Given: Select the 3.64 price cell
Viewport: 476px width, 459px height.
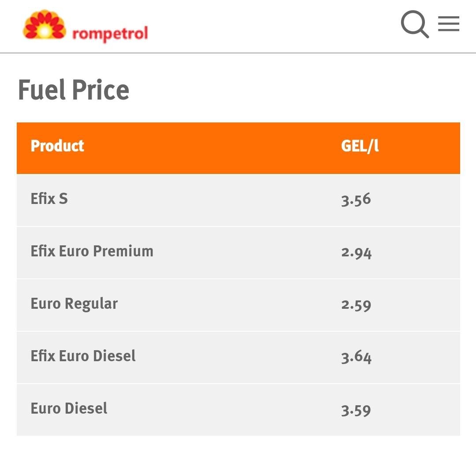Looking at the screenshot, I should pyautogui.click(x=357, y=357).
